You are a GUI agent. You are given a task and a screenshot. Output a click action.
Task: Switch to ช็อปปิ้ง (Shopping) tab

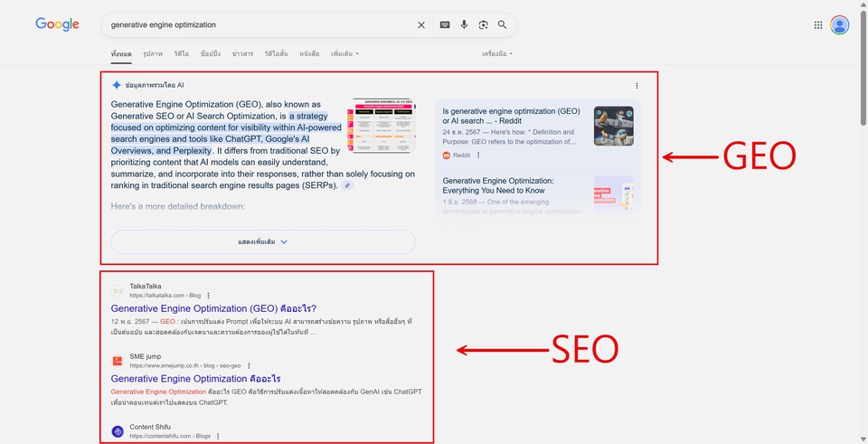211,53
